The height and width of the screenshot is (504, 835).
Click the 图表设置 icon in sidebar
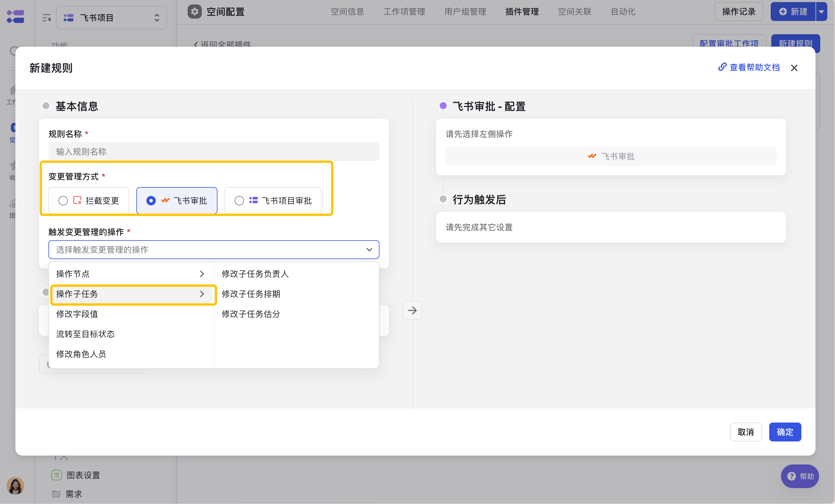[x=57, y=475]
